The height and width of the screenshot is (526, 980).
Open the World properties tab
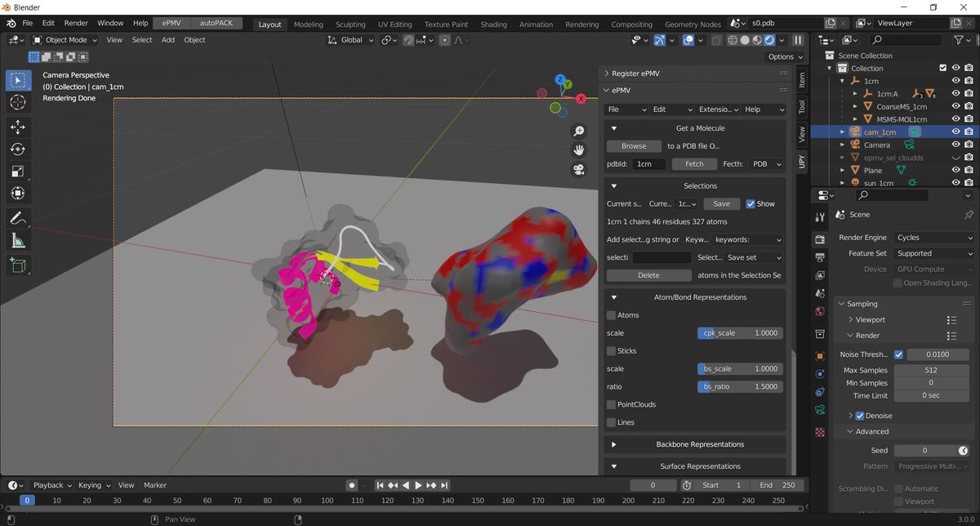[820, 311]
